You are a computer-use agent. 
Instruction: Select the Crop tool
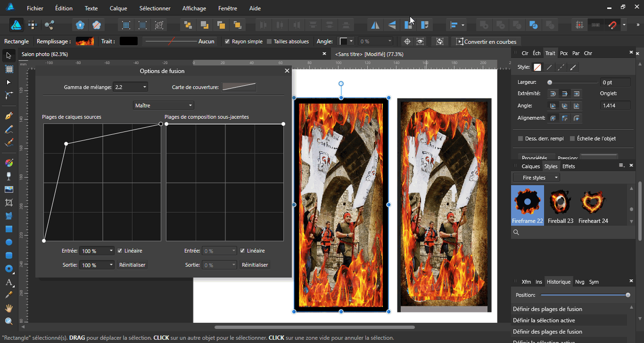click(x=9, y=203)
